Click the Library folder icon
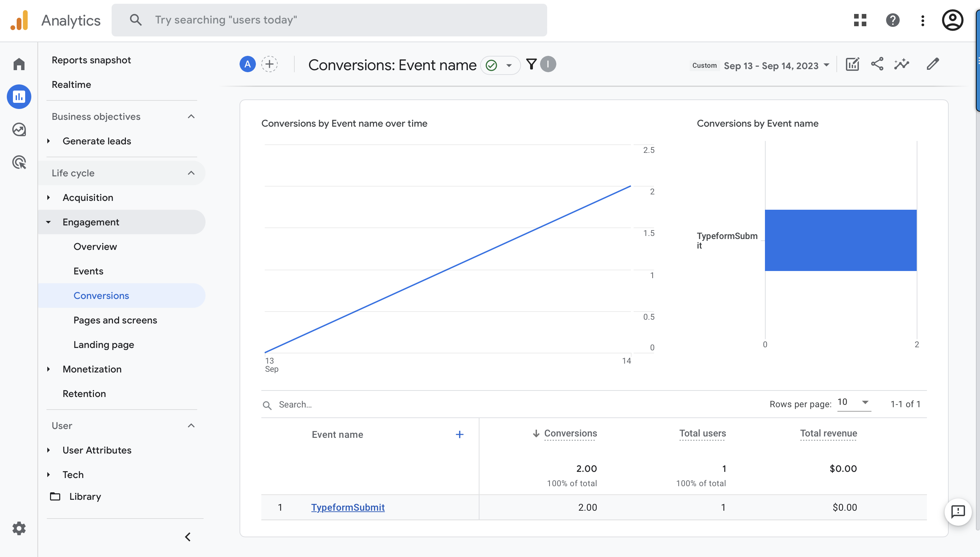The image size is (980, 557). point(55,496)
